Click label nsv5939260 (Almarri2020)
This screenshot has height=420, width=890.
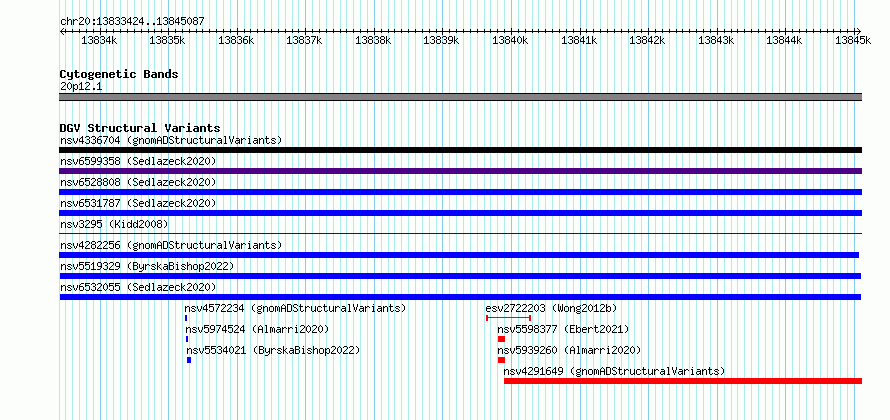coord(569,350)
